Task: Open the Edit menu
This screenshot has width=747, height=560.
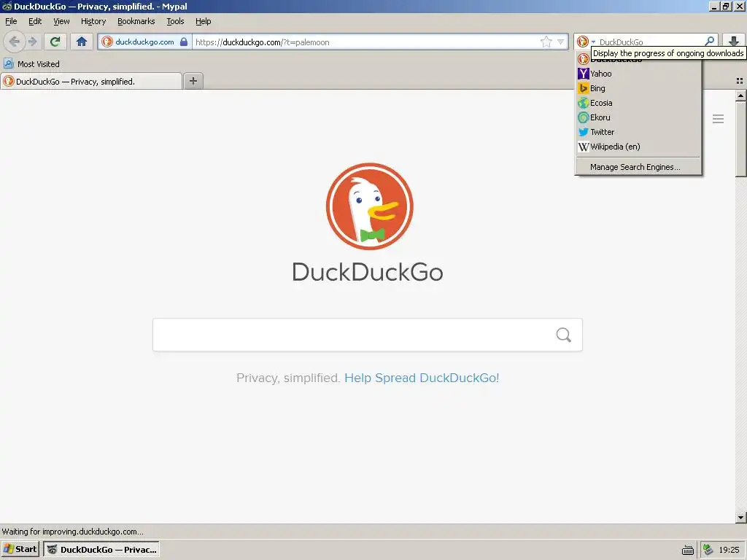Action: pyautogui.click(x=35, y=21)
